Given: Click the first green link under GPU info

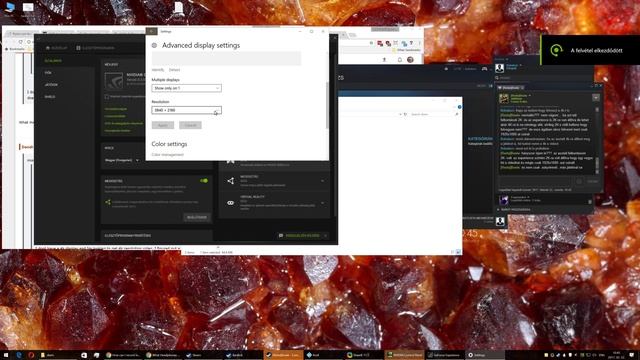Looking at the screenshot, I should pos(116,109).
